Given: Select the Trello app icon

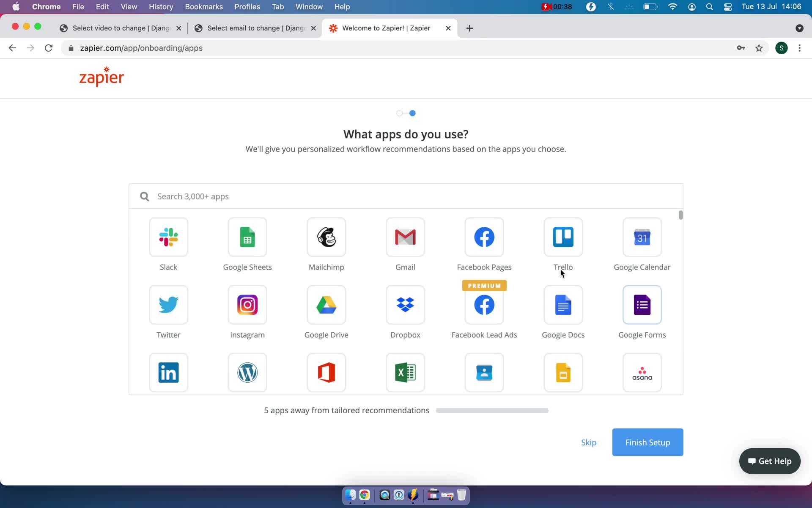Looking at the screenshot, I should click(563, 237).
